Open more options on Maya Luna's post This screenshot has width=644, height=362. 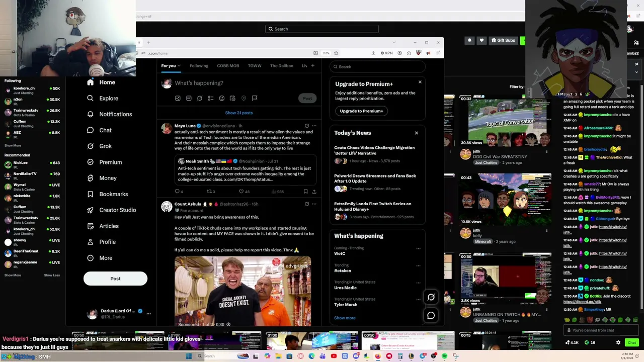(314, 126)
